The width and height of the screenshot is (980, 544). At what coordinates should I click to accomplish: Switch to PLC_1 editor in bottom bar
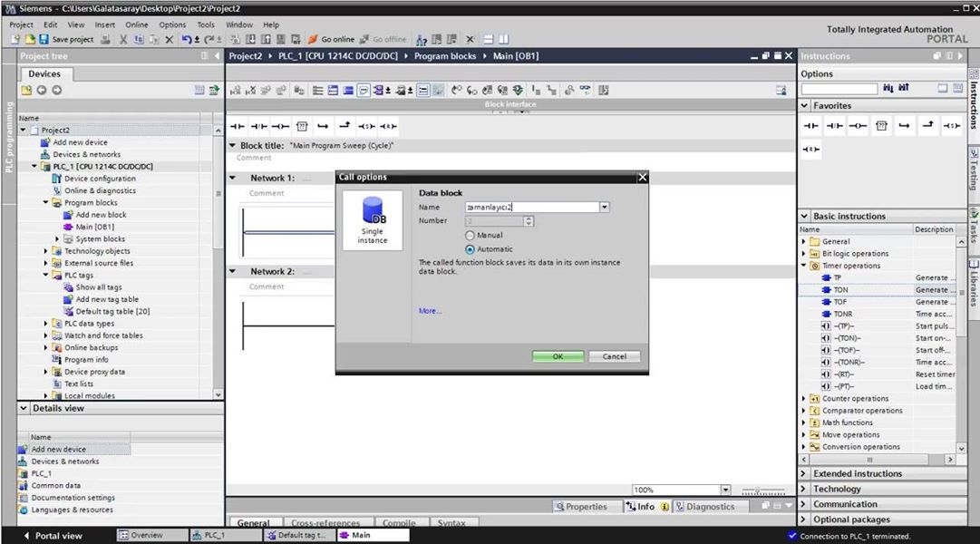224,535
